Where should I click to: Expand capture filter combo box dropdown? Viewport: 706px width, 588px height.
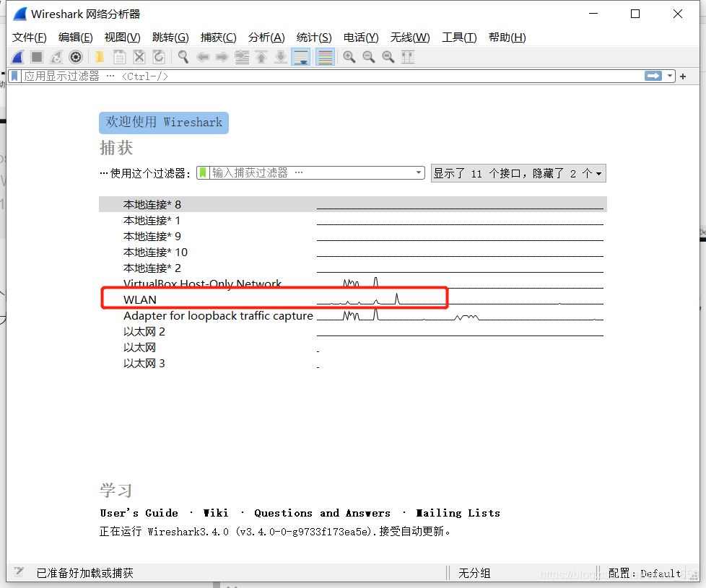(419, 172)
